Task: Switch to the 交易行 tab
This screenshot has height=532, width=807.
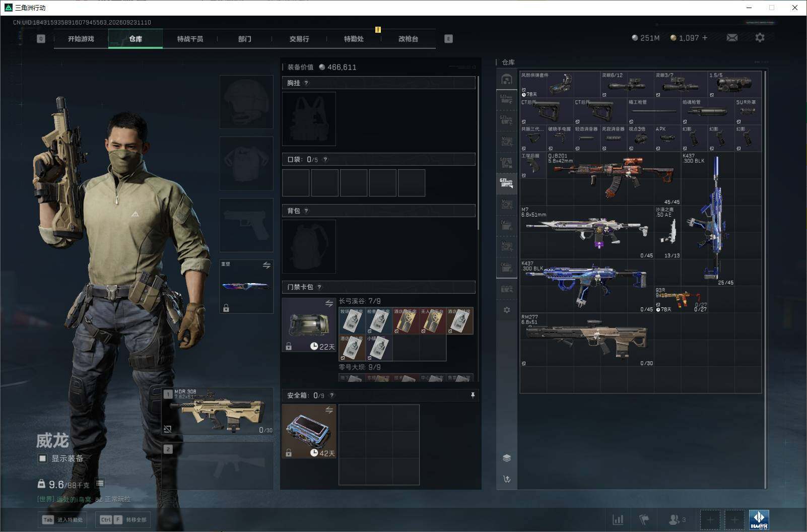Action: (299, 39)
